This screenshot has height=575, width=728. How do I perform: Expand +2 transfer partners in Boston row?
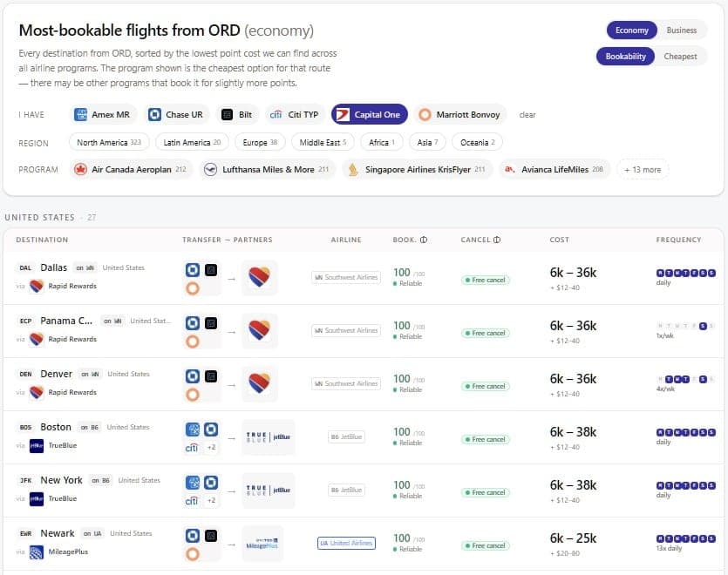[211, 448]
